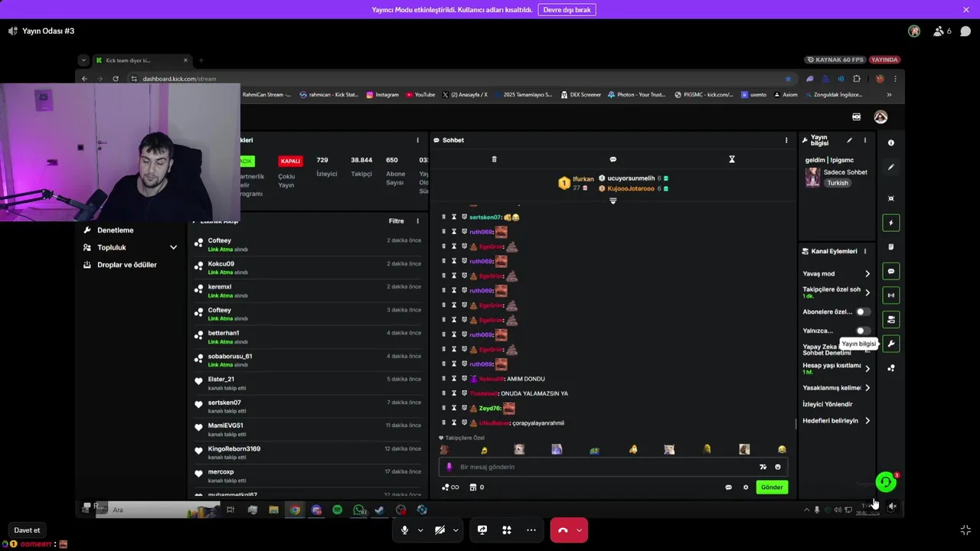
Task: Click the Discord share screen button
Action: pos(482,530)
